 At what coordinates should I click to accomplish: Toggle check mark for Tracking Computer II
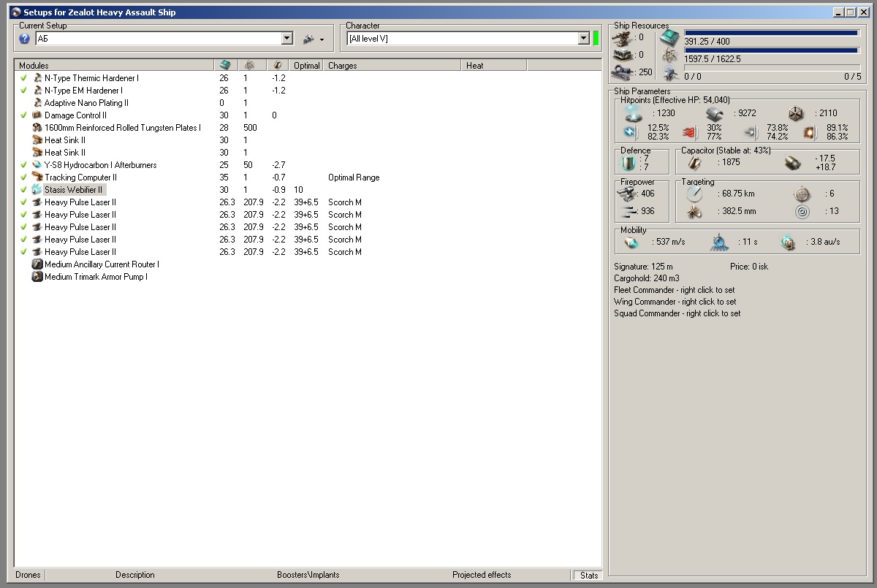23,177
